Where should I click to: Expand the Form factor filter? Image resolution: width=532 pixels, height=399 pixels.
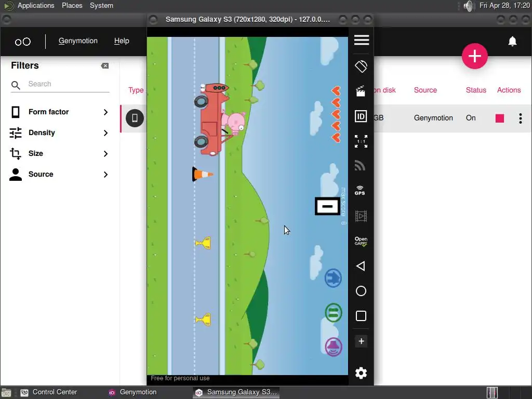[x=59, y=112]
